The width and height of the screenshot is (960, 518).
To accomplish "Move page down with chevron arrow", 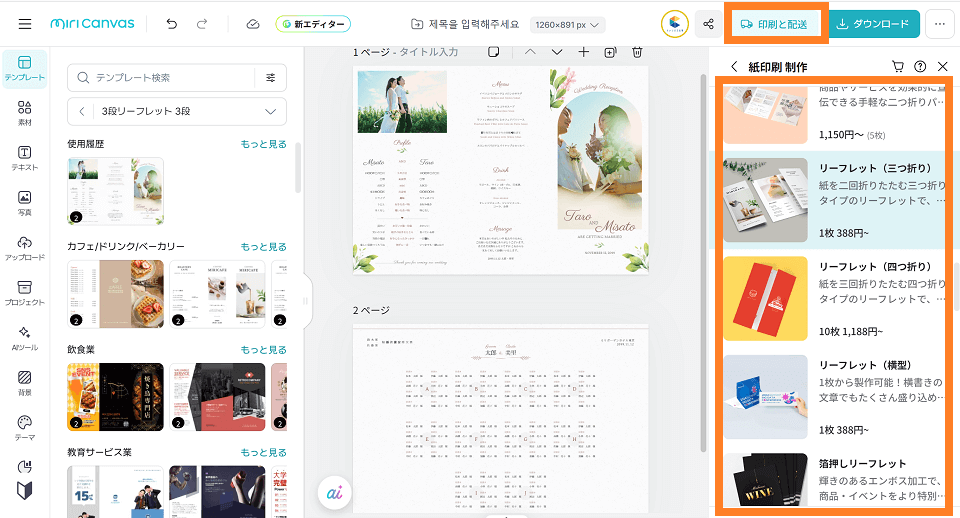I will coord(557,52).
